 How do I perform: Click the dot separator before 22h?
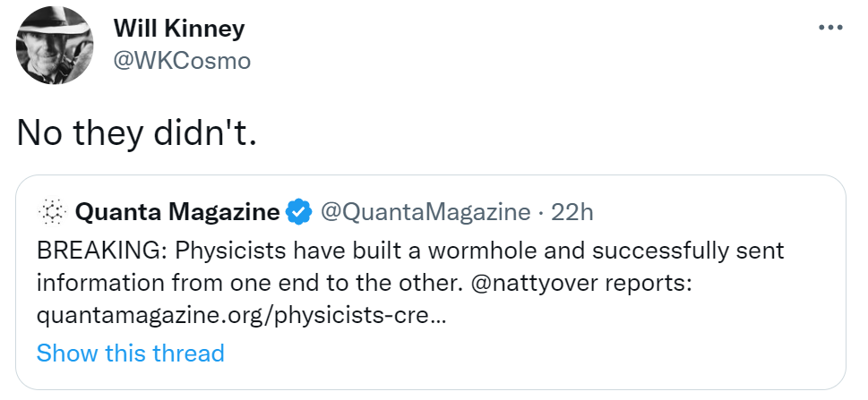coord(541,212)
